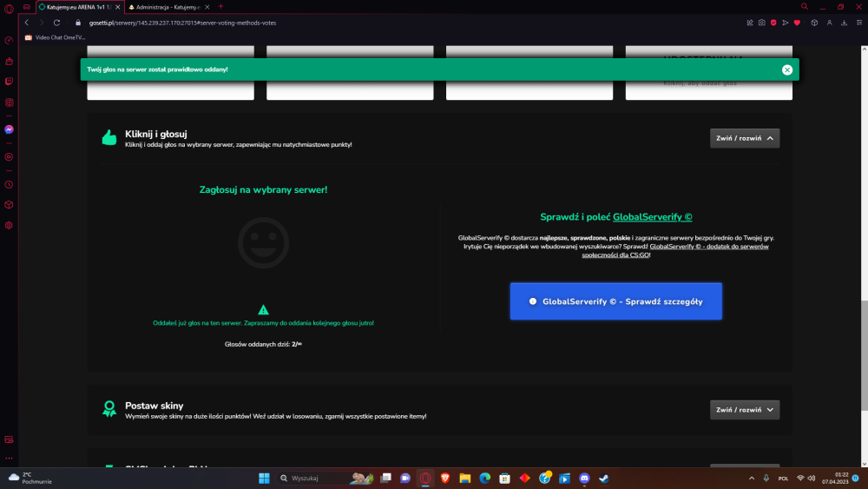Click the site padlock security icon
Image resolution: width=868 pixels, height=489 pixels.
pos(78,23)
